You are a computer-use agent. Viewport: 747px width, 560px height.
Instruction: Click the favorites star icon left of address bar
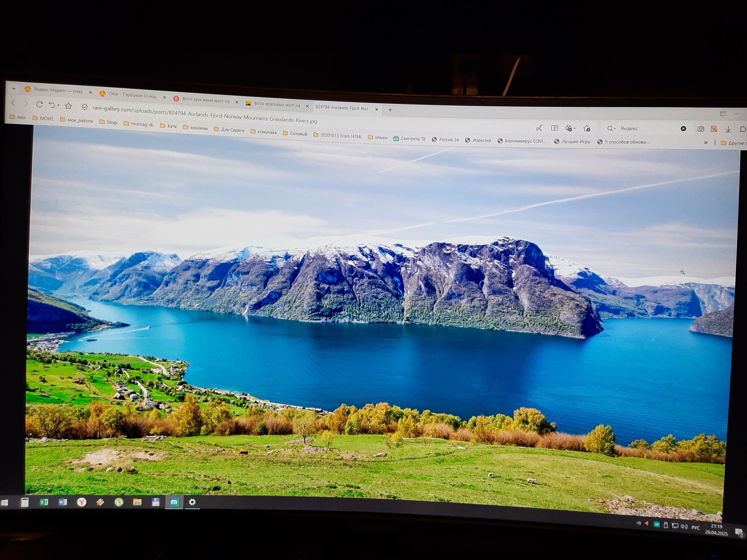tap(68, 106)
